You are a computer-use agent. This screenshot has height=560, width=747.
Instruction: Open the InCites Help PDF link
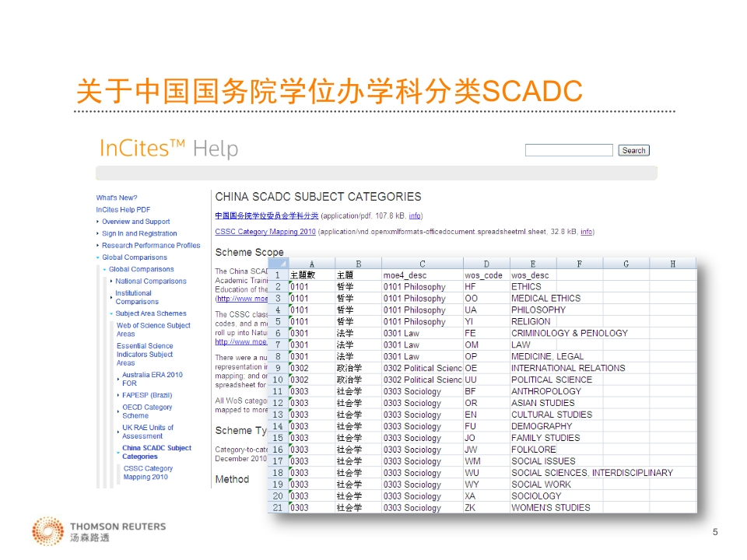[x=123, y=210]
